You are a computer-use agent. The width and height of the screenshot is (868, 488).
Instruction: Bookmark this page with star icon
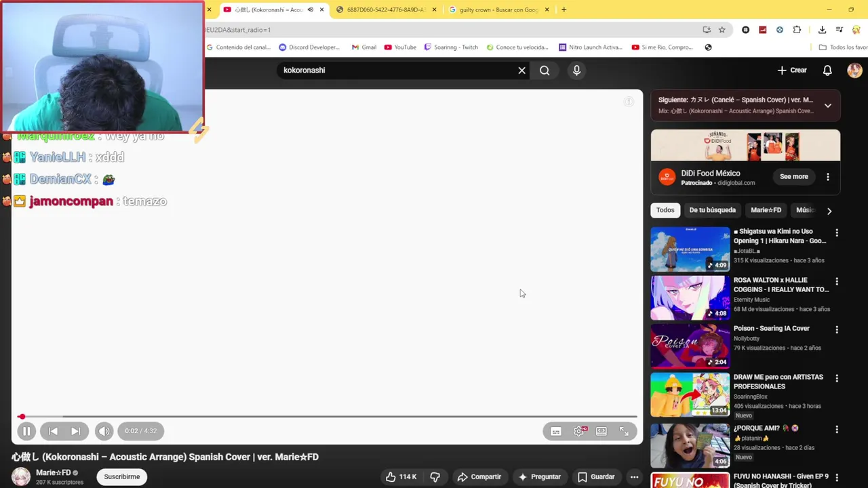[722, 30]
